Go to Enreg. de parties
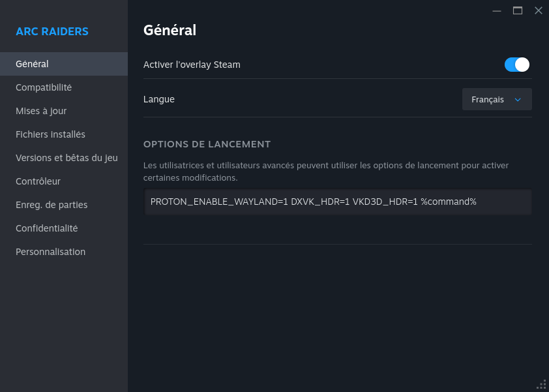The width and height of the screenshot is (549, 392). [x=64, y=205]
